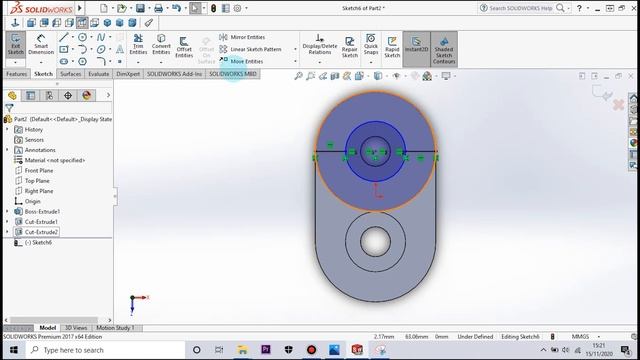This screenshot has width=640, height=360.
Task: Click Display/Delete Relations
Action: click(x=320, y=44)
